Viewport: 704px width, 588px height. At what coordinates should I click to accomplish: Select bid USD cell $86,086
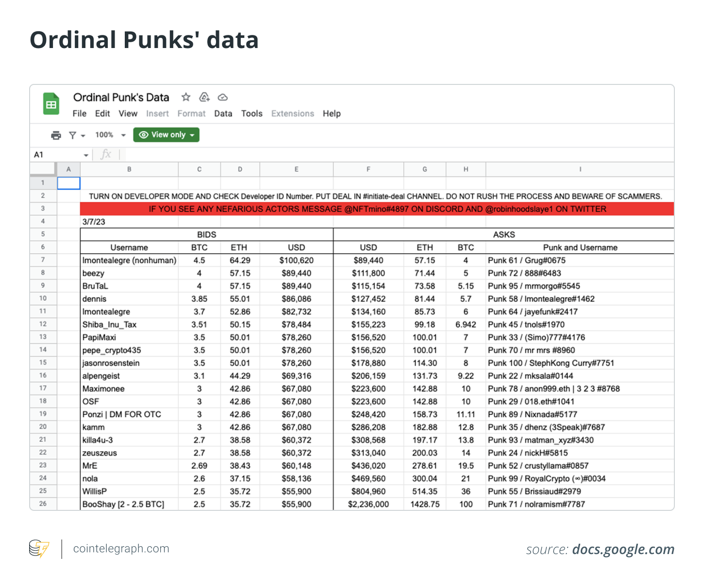pyautogui.click(x=297, y=299)
